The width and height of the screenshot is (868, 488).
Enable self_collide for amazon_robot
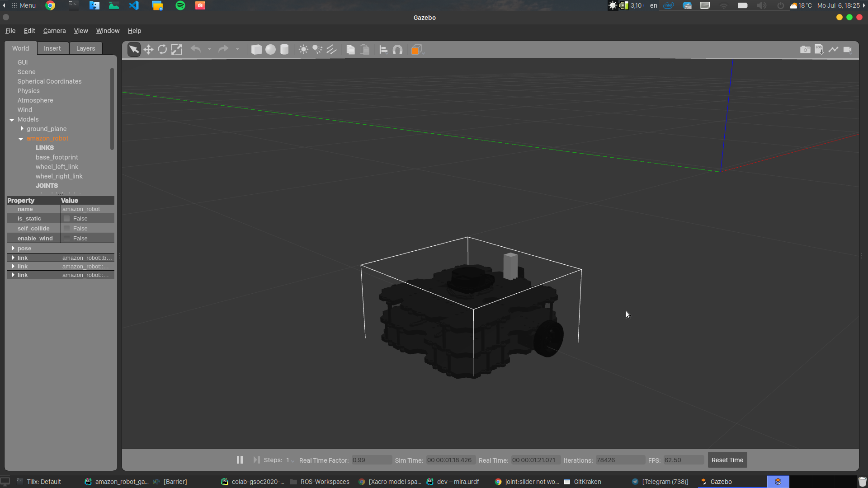tap(66, 228)
